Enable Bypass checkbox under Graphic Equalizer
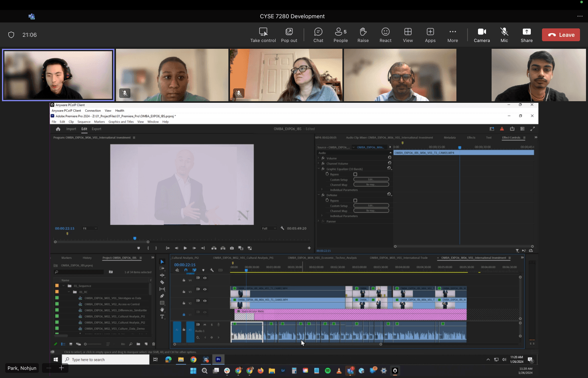The height and width of the screenshot is (378, 588). coord(355,174)
